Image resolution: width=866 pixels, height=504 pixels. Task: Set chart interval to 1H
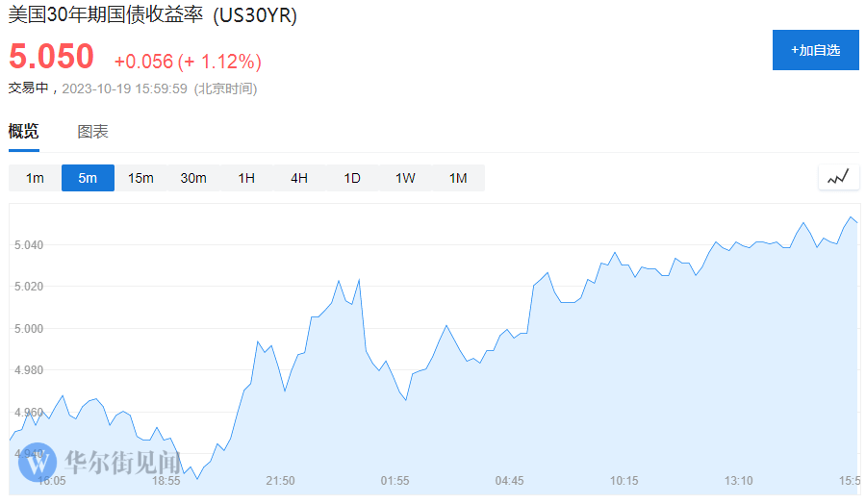pos(246,178)
